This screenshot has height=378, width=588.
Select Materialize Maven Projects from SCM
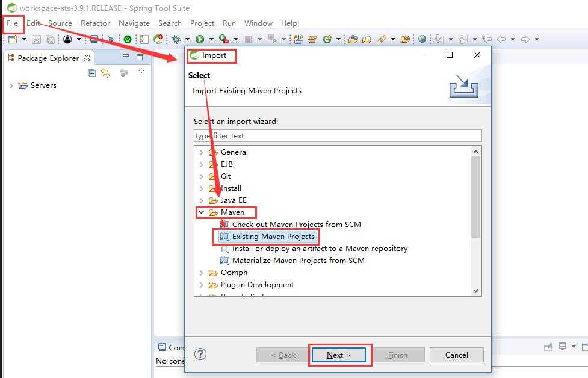coord(298,260)
